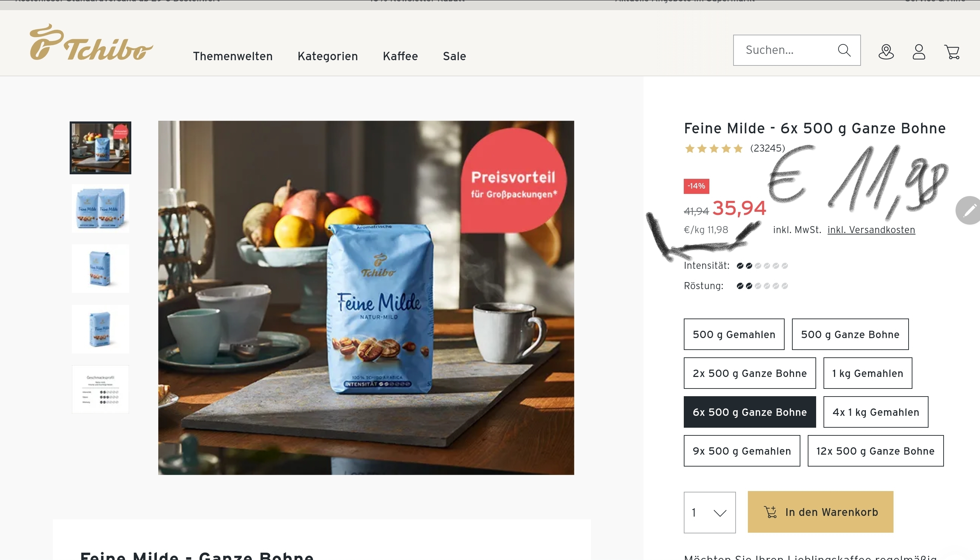Click the -14% discount badge
Viewport: 980px width, 560px height.
696,186
